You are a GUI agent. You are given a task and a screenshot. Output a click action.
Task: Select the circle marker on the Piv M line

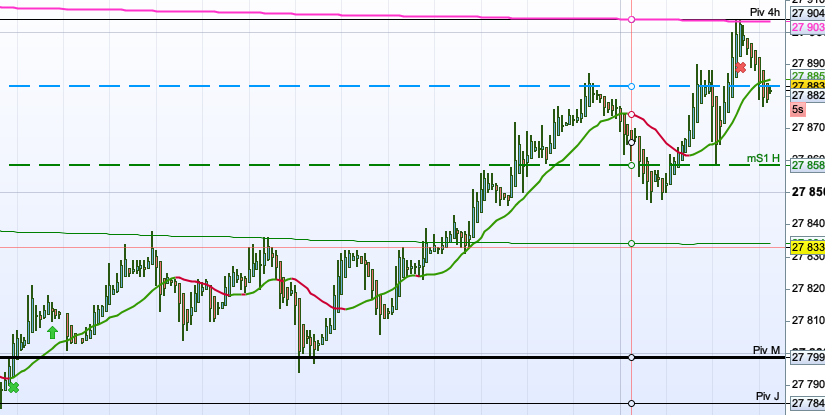pos(631,358)
